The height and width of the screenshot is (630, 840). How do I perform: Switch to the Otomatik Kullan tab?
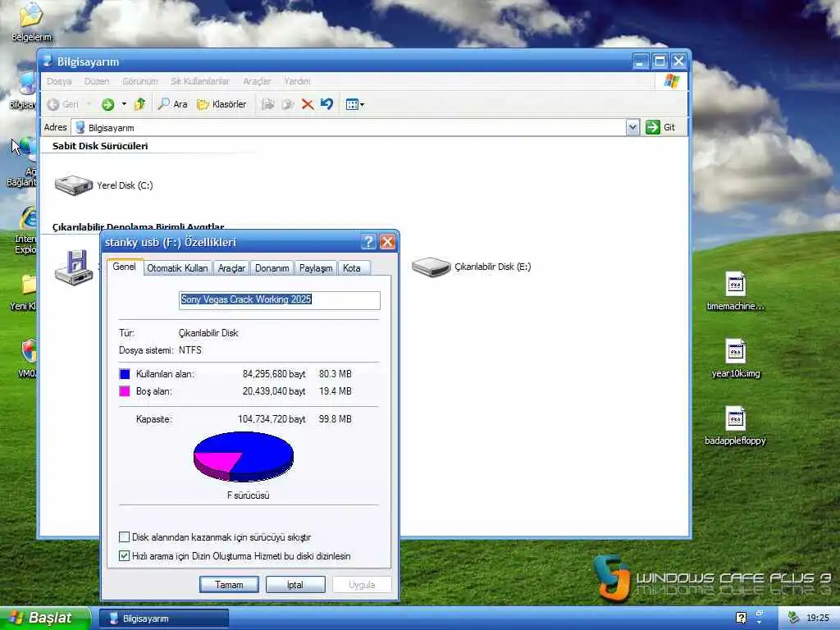177,268
